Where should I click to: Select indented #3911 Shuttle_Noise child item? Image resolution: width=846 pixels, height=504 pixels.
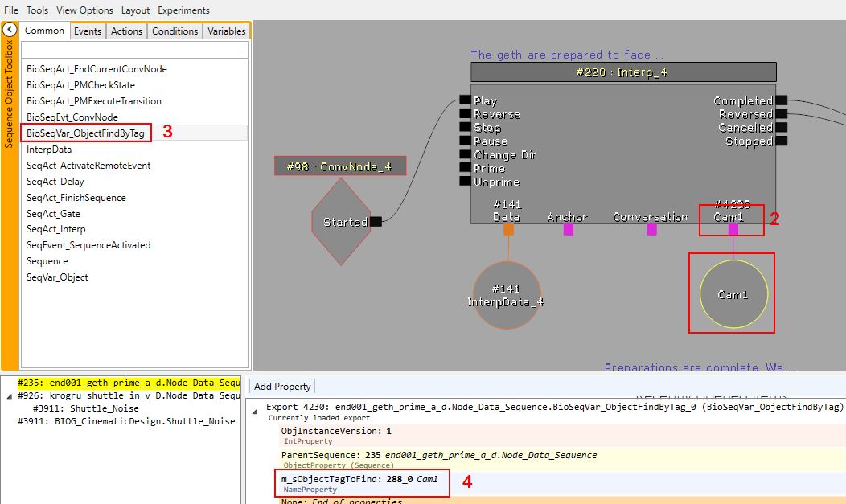point(86,408)
